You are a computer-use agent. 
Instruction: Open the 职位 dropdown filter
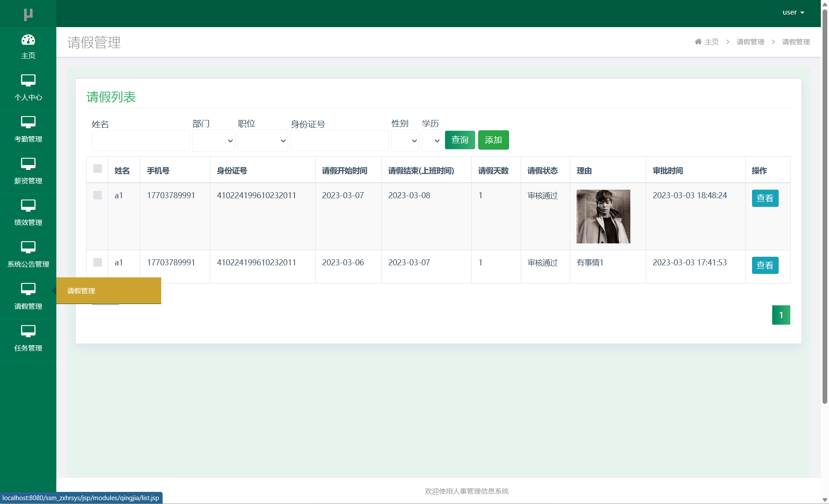[263, 141]
